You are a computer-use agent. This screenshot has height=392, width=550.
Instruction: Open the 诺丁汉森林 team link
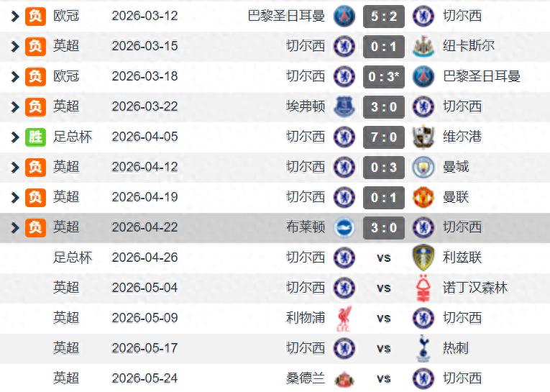[x=475, y=287]
